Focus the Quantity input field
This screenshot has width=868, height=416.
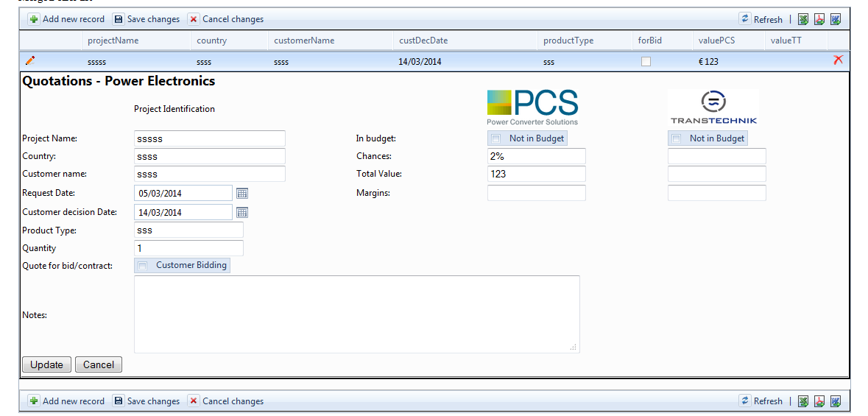pos(188,248)
